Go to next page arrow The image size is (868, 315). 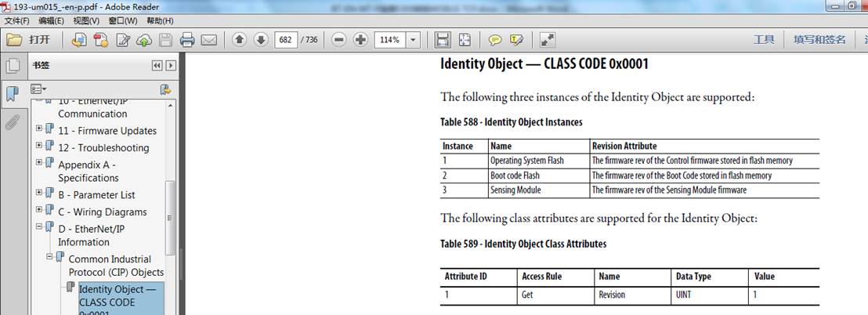(261, 40)
